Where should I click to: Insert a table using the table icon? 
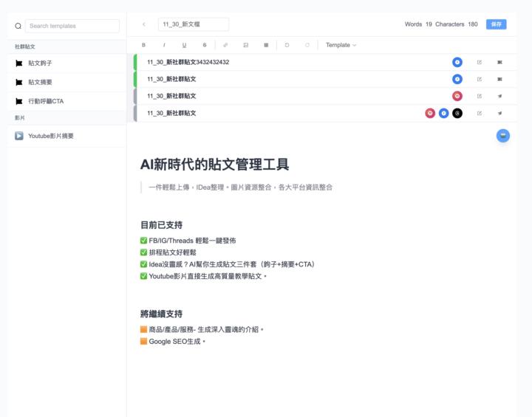[x=266, y=45]
